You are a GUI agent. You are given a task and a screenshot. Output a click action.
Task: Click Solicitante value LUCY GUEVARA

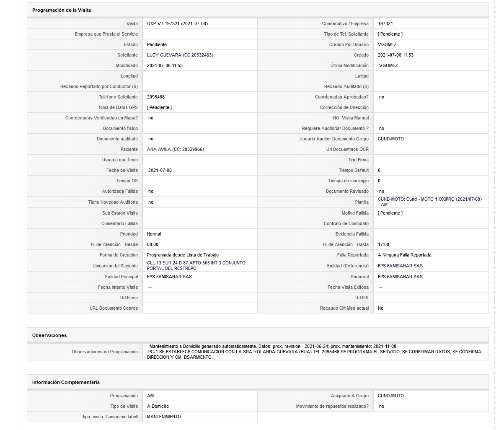click(181, 55)
